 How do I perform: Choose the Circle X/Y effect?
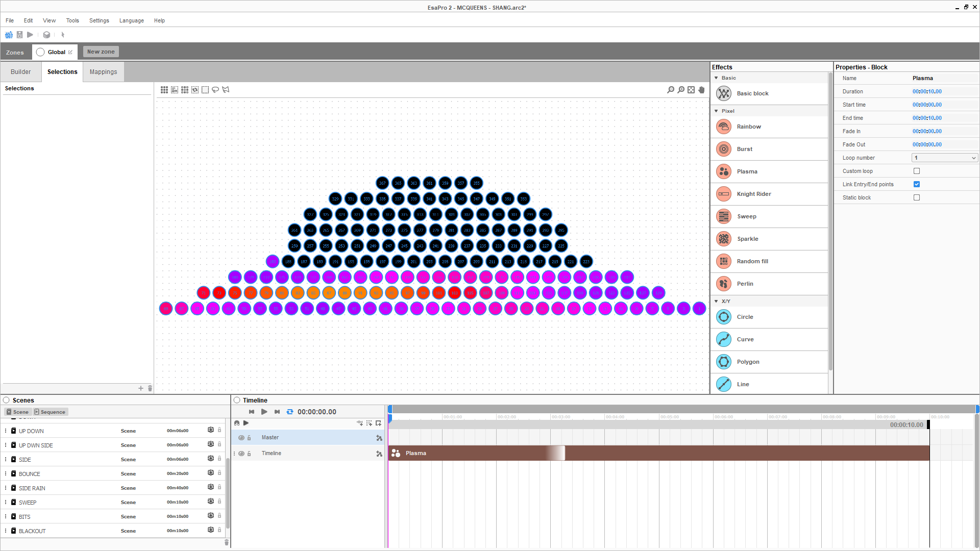tap(769, 317)
